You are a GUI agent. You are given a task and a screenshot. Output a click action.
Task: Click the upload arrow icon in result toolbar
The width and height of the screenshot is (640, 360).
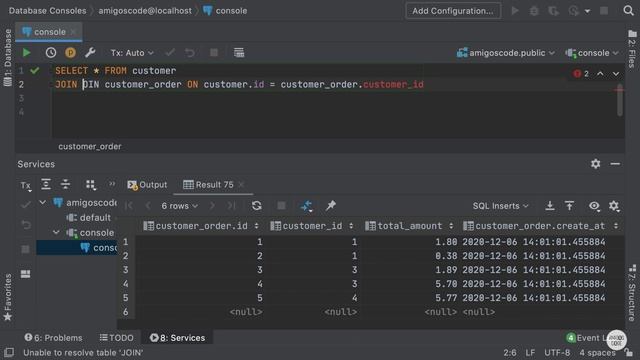569,206
